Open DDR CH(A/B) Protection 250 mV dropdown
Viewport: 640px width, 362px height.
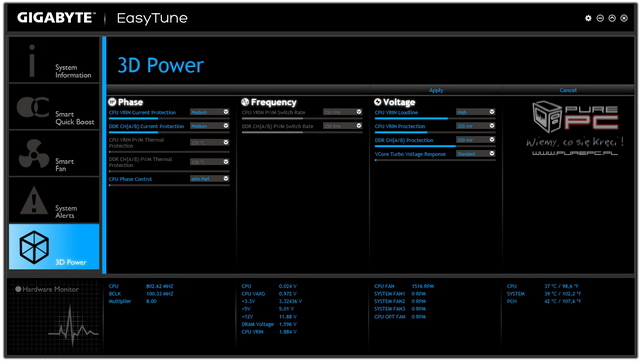(x=476, y=140)
